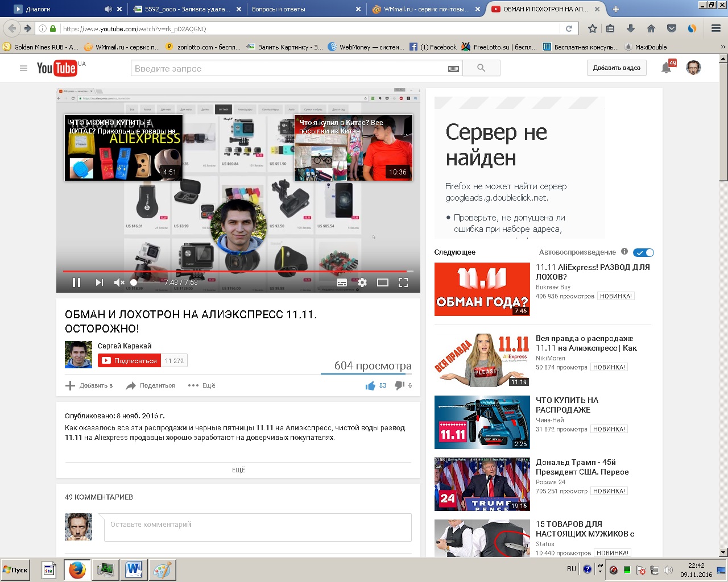Subscribe with the Подписаться button
Viewport: 728px width, 582px height.
(x=130, y=360)
